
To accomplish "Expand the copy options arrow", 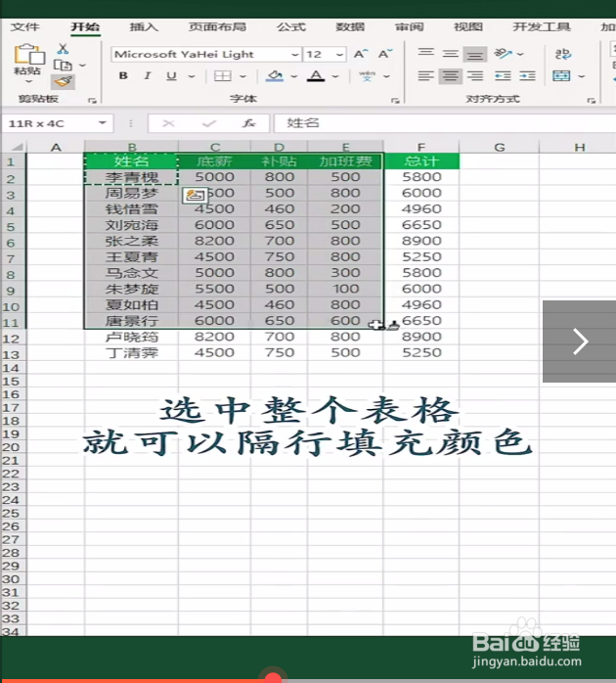I will [x=82, y=66].
